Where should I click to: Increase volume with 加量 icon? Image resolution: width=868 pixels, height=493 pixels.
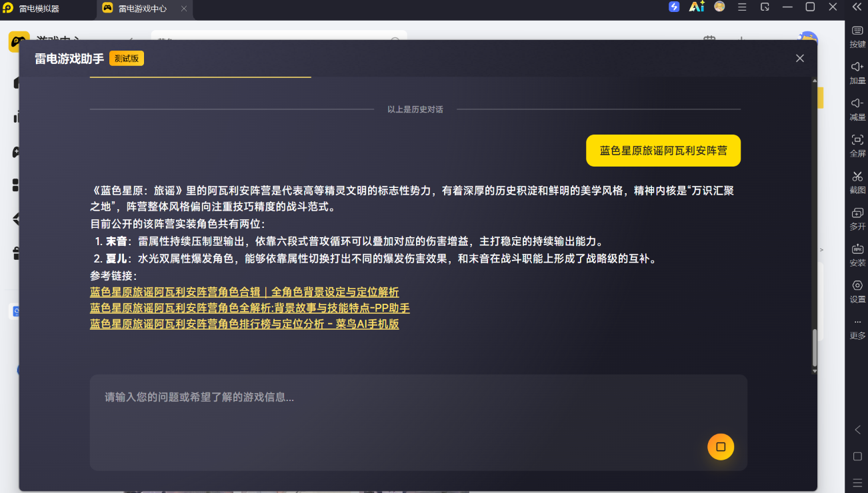tap(857, 73)
